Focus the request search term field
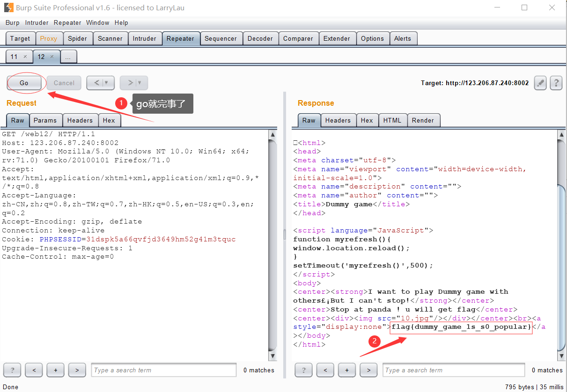Screen dimensions: 567x392 164,370
